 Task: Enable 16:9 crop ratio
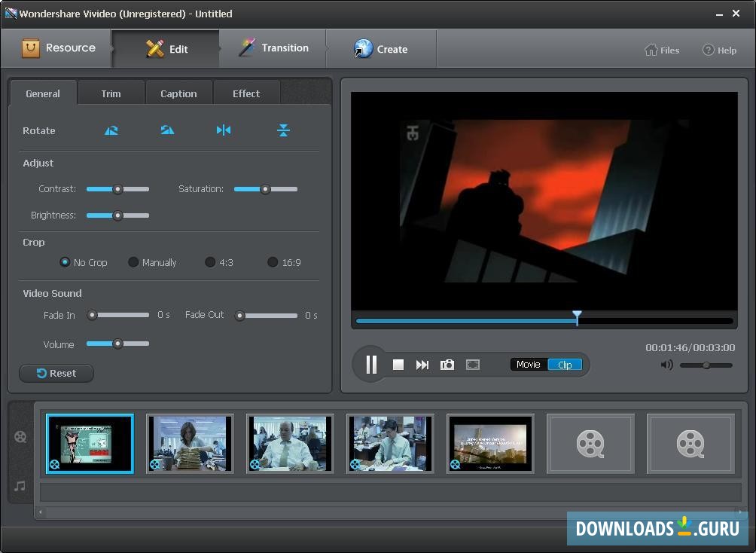click(x=272, y=262)
